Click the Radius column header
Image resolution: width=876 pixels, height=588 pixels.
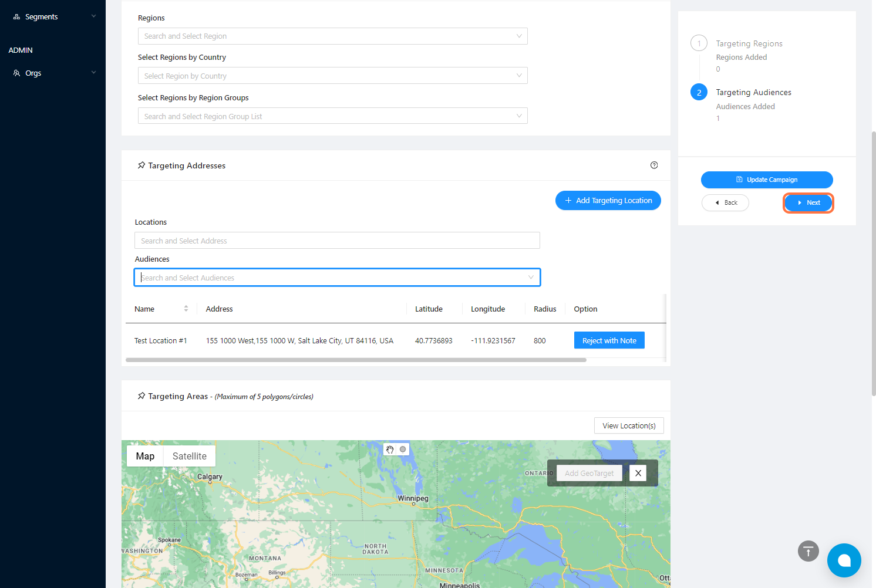coord(545,309)
